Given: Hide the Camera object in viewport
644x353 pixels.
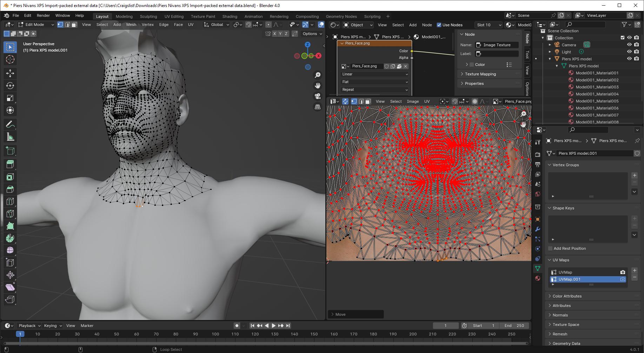Looking at the screenshot, I should (629, 45).
